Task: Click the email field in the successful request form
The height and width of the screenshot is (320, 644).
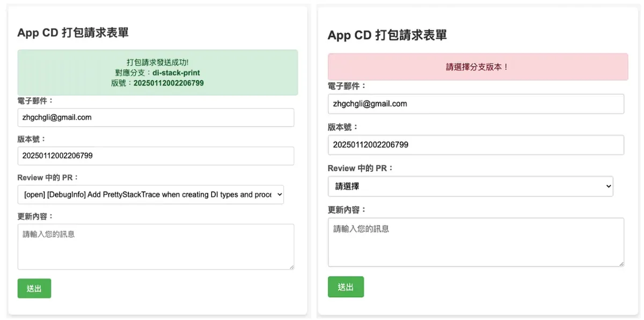Action: tap(156, 118)
